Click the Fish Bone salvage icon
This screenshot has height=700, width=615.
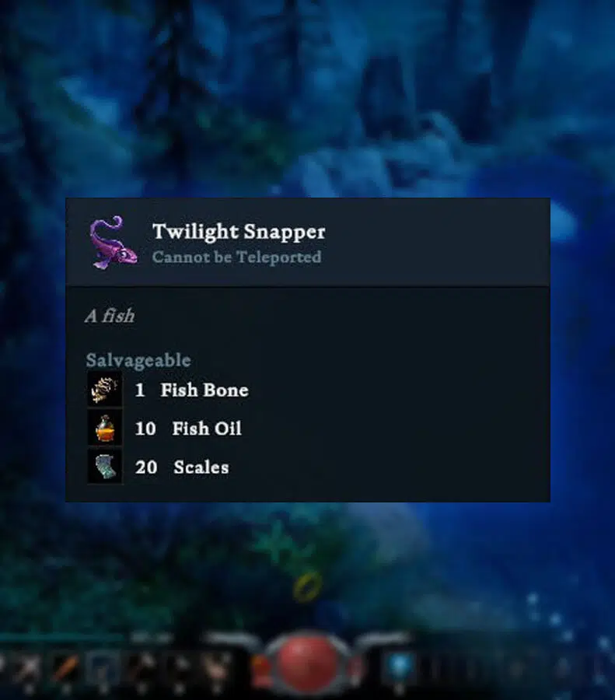click(104, 390)
